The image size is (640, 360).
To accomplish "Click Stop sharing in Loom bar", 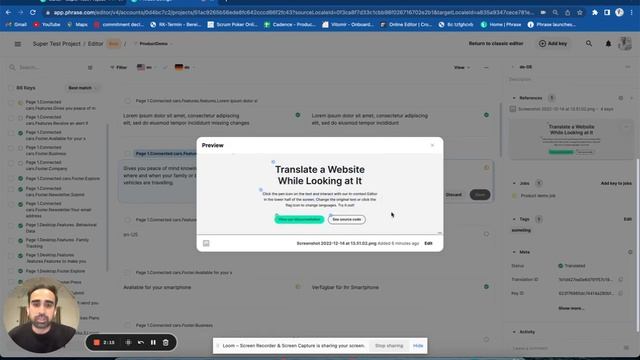I will tap(389, 346).
